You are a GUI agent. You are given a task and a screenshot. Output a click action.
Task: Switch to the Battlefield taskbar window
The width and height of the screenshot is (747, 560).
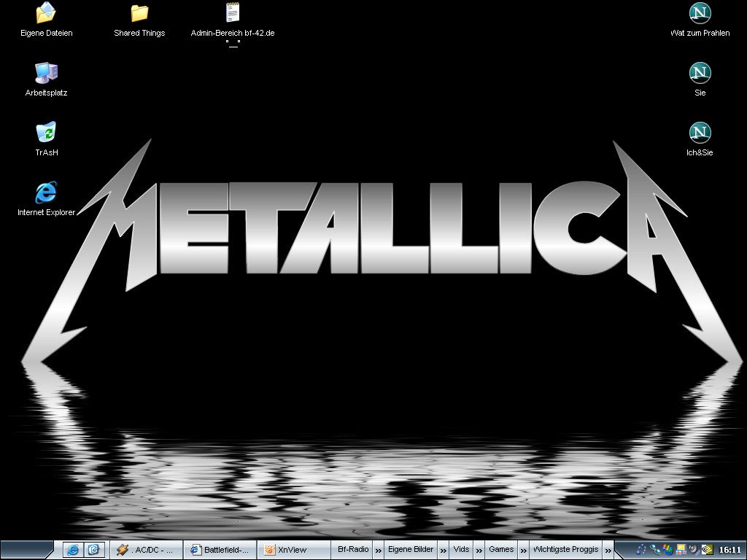220,550
